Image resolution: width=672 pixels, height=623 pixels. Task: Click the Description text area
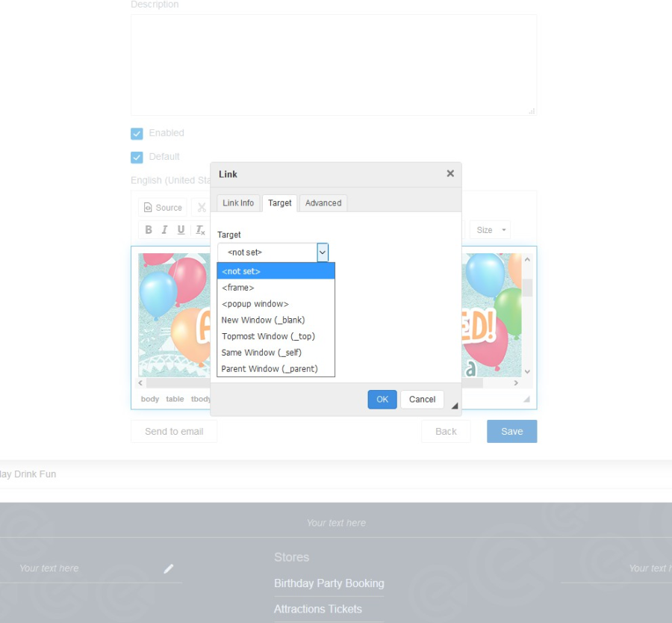pyautogui.click(x=334, y=65)
